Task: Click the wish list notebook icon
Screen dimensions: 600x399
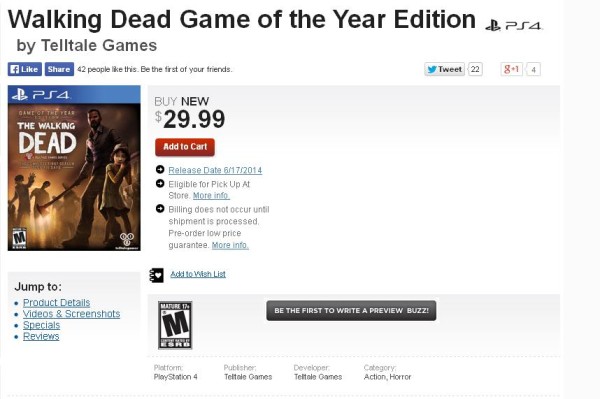Action: click(156, 275)
